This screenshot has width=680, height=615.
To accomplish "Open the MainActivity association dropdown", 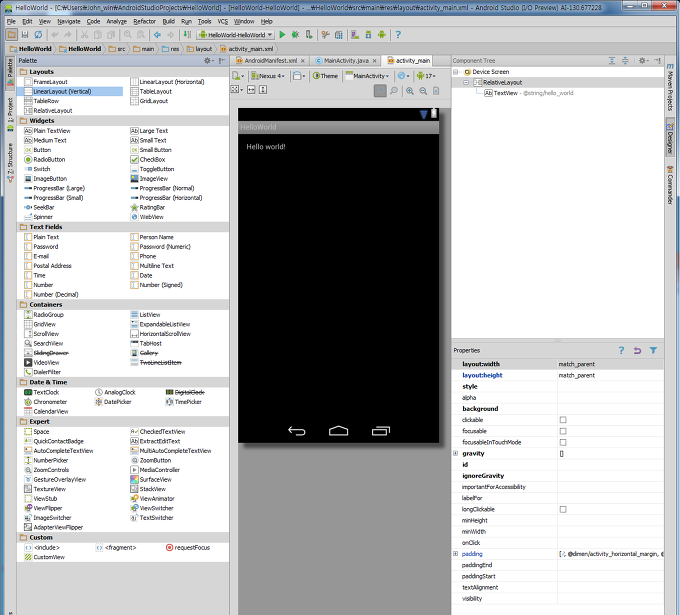I will (367, 76).
